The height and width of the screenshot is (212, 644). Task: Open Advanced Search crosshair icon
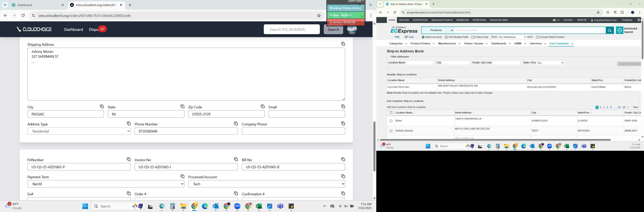point(620,30)
